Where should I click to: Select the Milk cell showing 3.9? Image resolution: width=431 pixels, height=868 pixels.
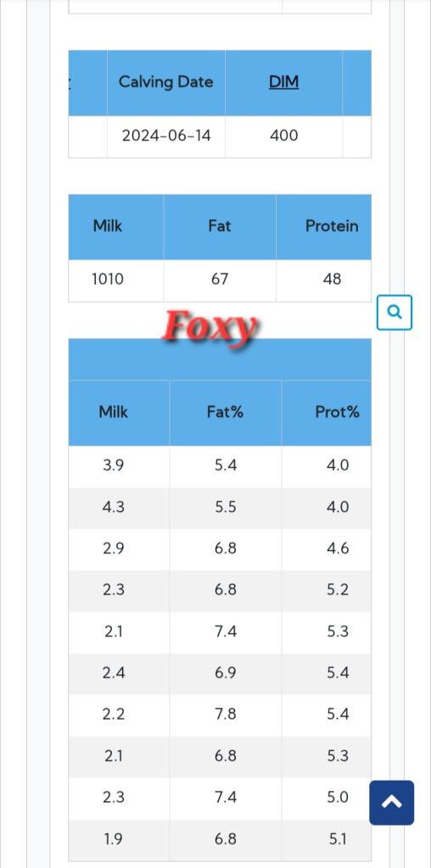[113, 466]
